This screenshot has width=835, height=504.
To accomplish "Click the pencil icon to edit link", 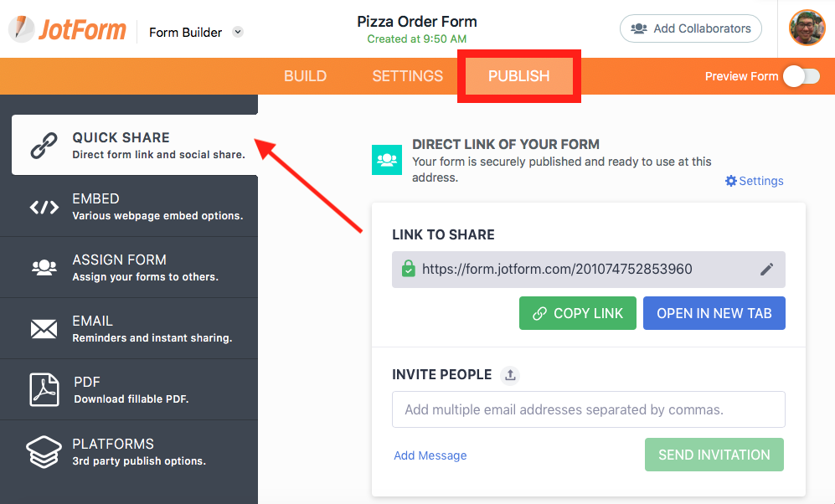I will [766, 270].
